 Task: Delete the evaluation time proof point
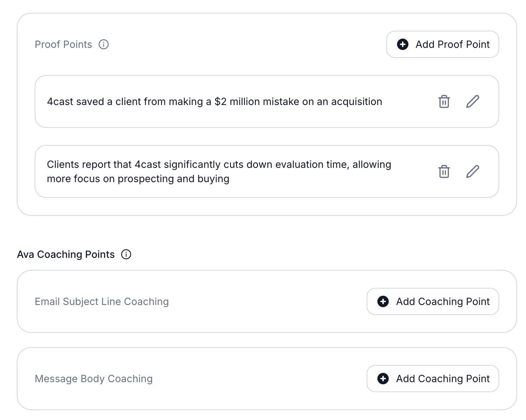point(444,171)
